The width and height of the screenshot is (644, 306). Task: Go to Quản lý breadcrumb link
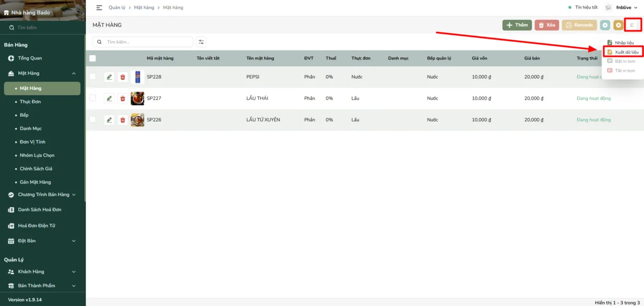coord(117,8)
